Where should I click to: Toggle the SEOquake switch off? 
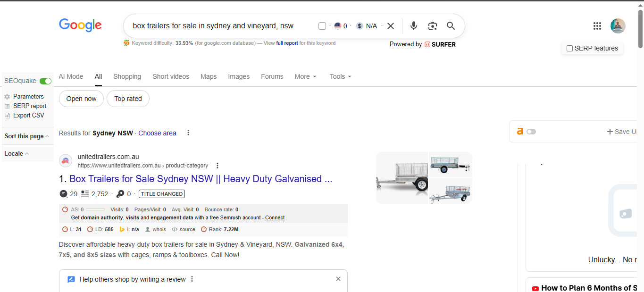[x=46, y=81]
